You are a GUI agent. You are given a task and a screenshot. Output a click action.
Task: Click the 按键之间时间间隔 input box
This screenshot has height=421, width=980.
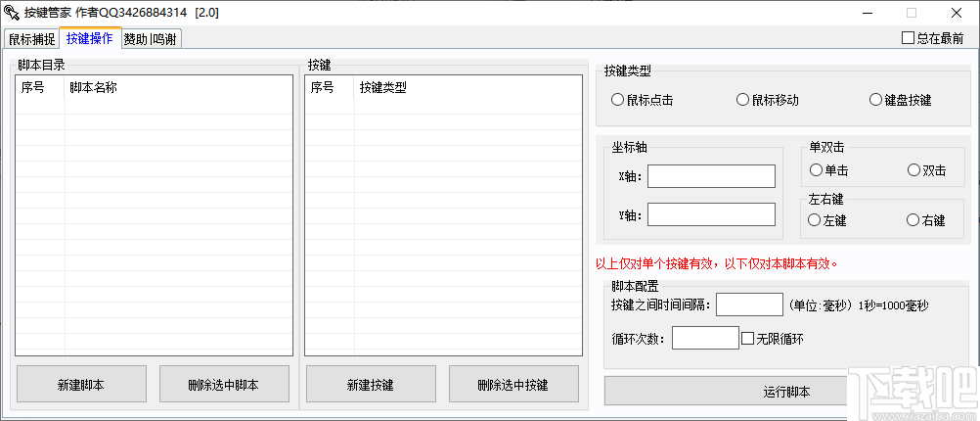pos(749,304)
